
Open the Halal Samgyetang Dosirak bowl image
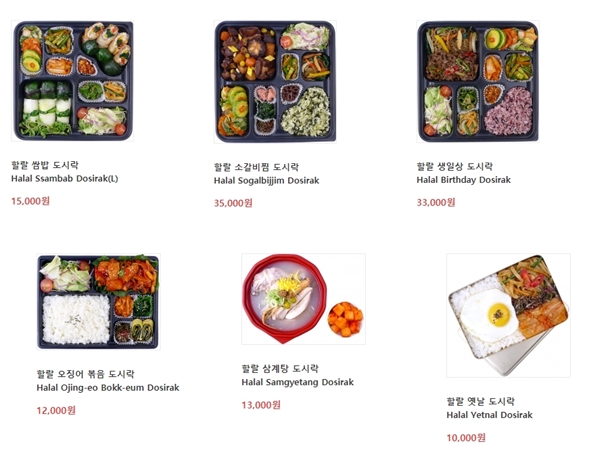[303, 299]
